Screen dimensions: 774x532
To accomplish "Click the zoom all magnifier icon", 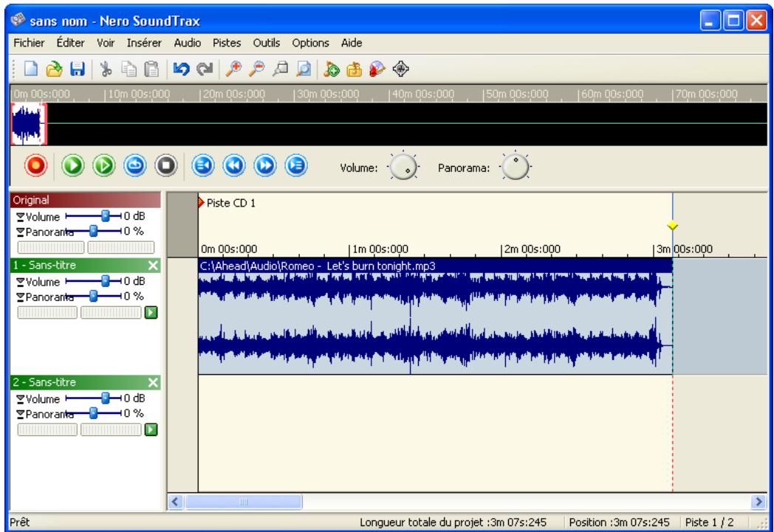I will coord(303,69).
